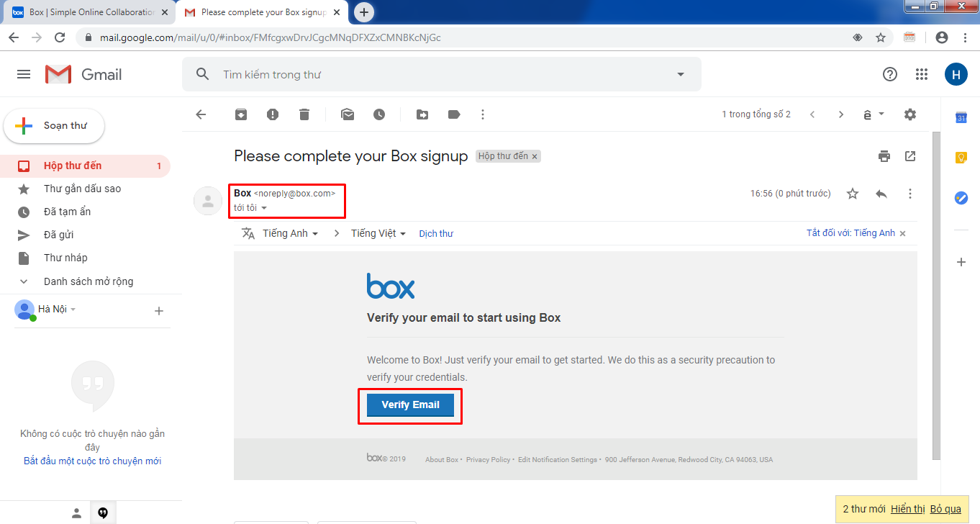The height and width of the screenshot is (524, 980).
Task: Get add-ons with plus icon
Action: tap(961, 262)
